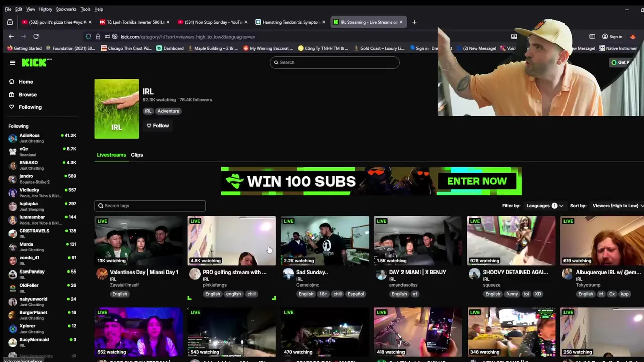
Task: Click squeeze streamer avatar
Action: pos(474,274)
